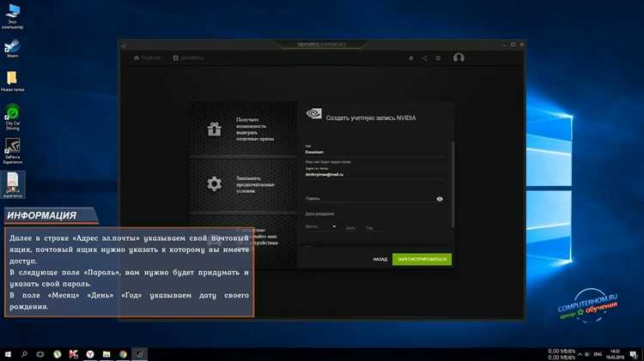Click the gear preferred settings icon

[x=214, y=184]
